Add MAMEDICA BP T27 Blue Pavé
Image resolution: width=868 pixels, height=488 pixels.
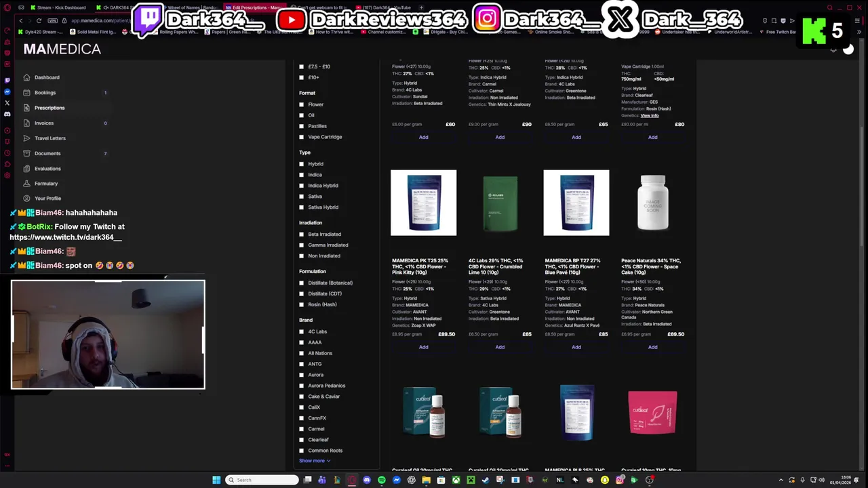(x=576, y=347)
